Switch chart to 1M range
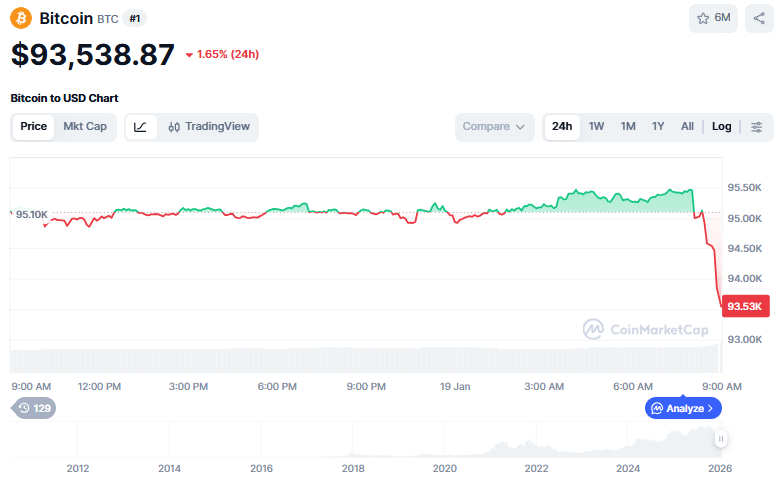This screenshot has height=484, width=779. pos(628,127)
